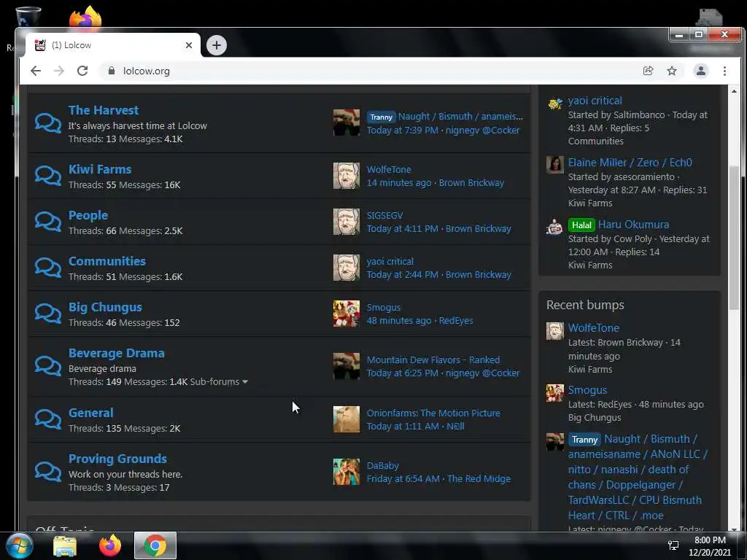Open yaoi critical thread in sidebar
Image resolution: width=747 pixels, height=560 pixels.
[x=595, y=101]
